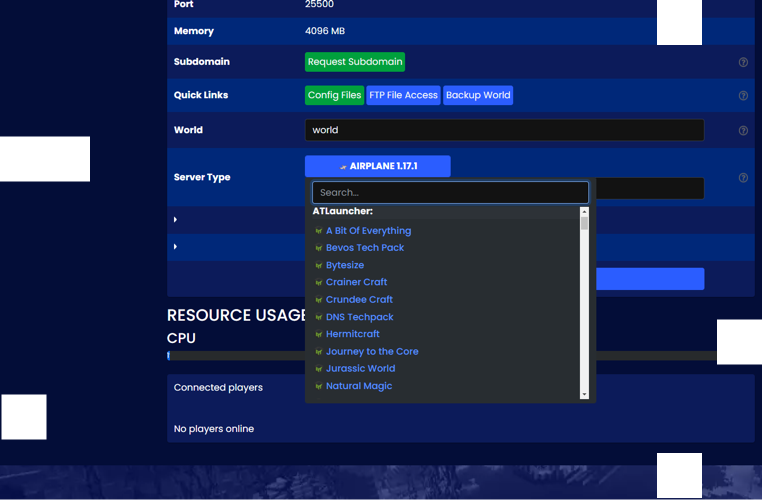Click the help icon beside Server Type row
Screen dimensions: 762x500
click(743, 178)
